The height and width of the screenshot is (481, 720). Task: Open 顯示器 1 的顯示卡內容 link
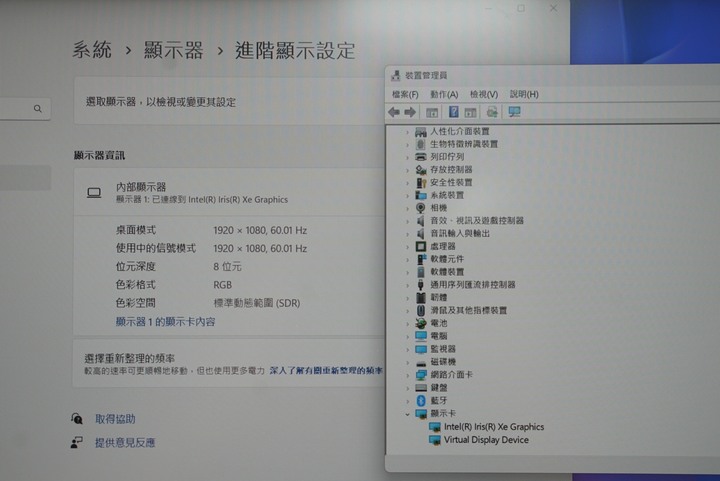click(165, 322)
